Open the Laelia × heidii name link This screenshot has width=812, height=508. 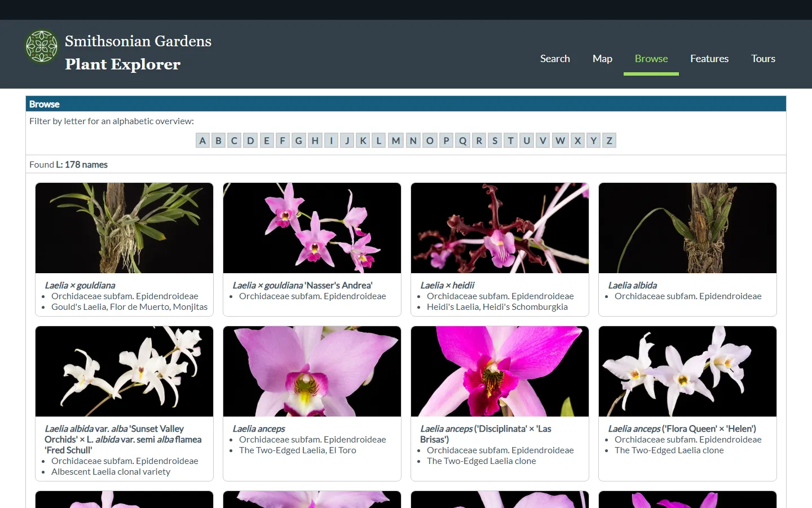447,286
